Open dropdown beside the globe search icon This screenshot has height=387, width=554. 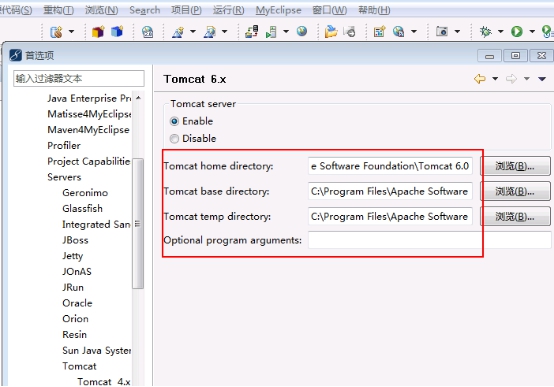pos(414,31)
